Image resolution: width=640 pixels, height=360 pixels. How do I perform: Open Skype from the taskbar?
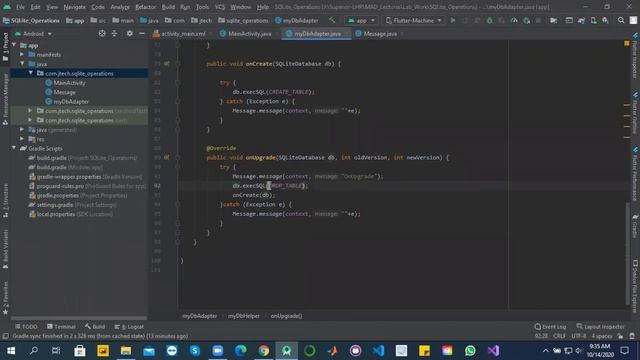[195, 351]
